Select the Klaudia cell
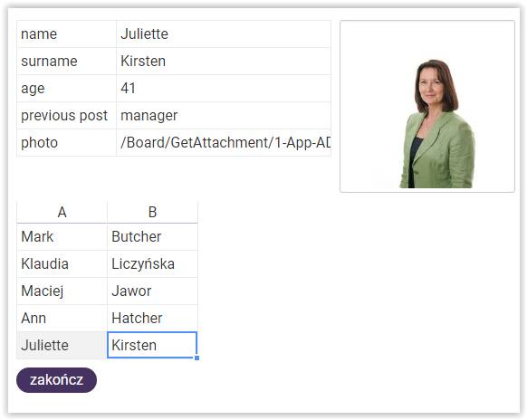Screen dimensions: 527x420 (62, 263)
